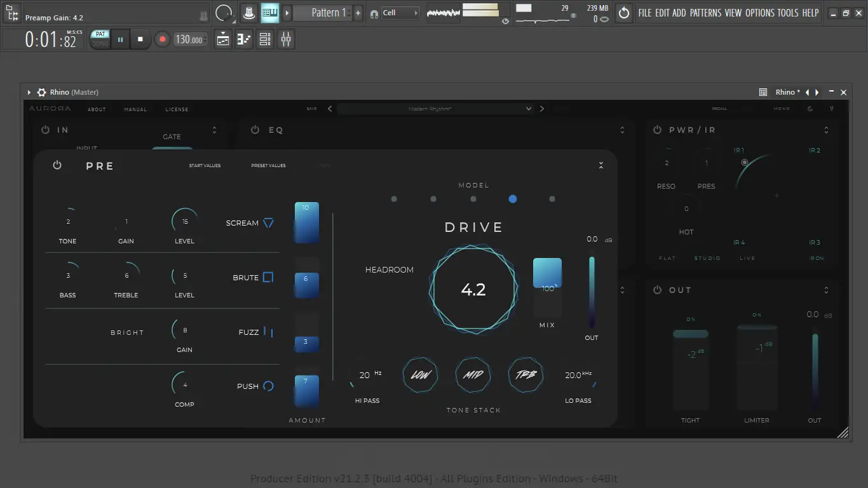Select the first MODEL dot
The width and height of the screenshot is (868, 488).
pos(394,199)
